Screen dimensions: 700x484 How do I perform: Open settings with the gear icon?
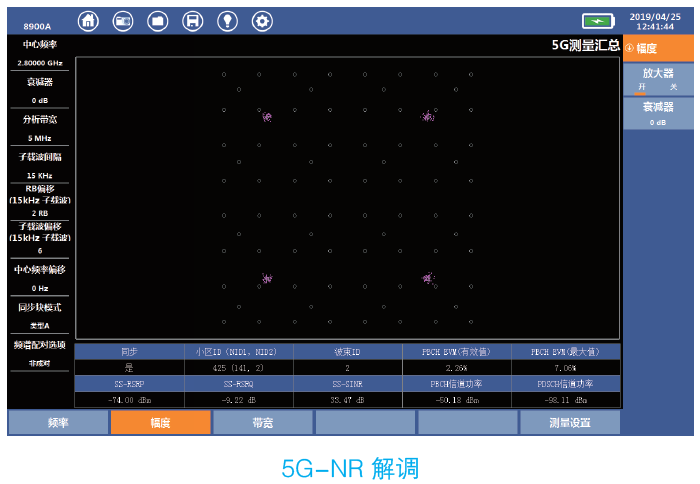coord(262,21)
